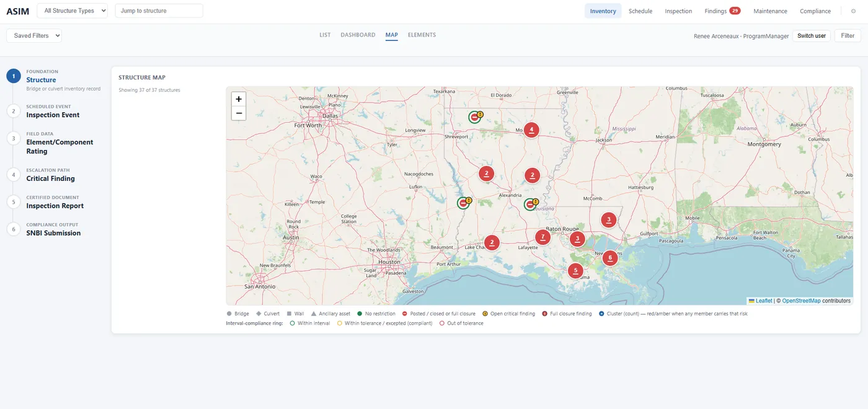Zoom in on the structure map
868x409 pixels.
(x=239, y=99)
